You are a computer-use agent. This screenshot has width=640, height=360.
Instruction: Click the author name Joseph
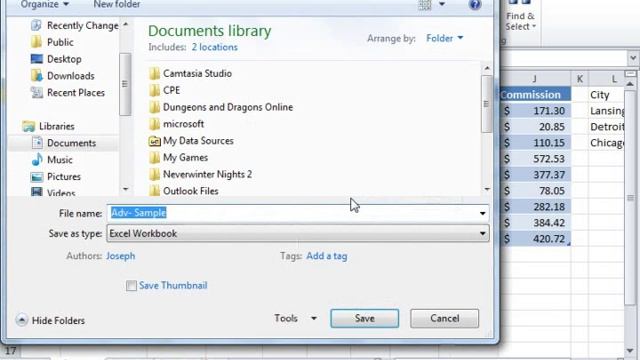(x=120, y=256)
